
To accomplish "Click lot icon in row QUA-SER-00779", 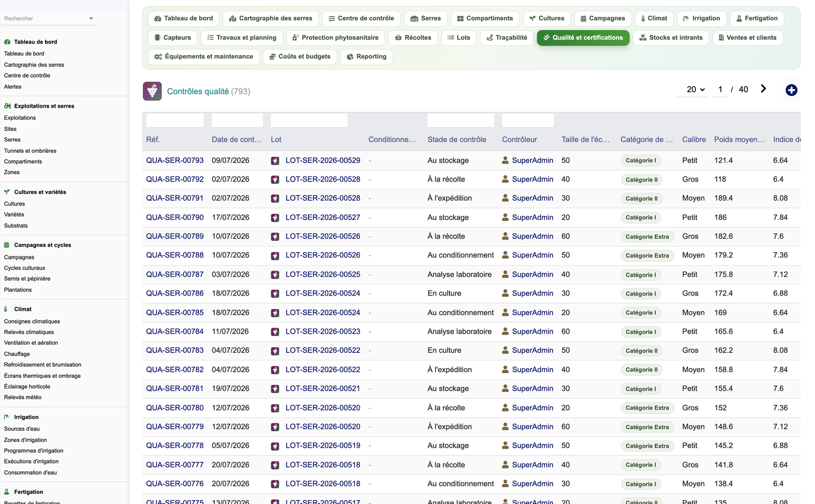I will [x=275, y=427].
